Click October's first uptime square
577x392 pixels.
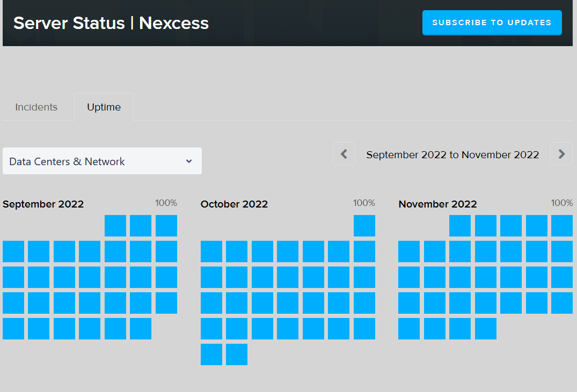pyautogui.click(x=364, y=226)
